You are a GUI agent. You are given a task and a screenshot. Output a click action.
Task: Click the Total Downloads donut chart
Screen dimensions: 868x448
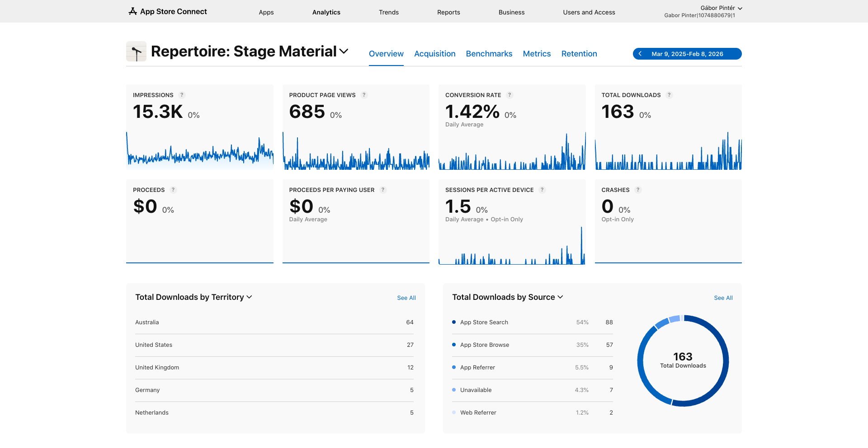point(683,361)
